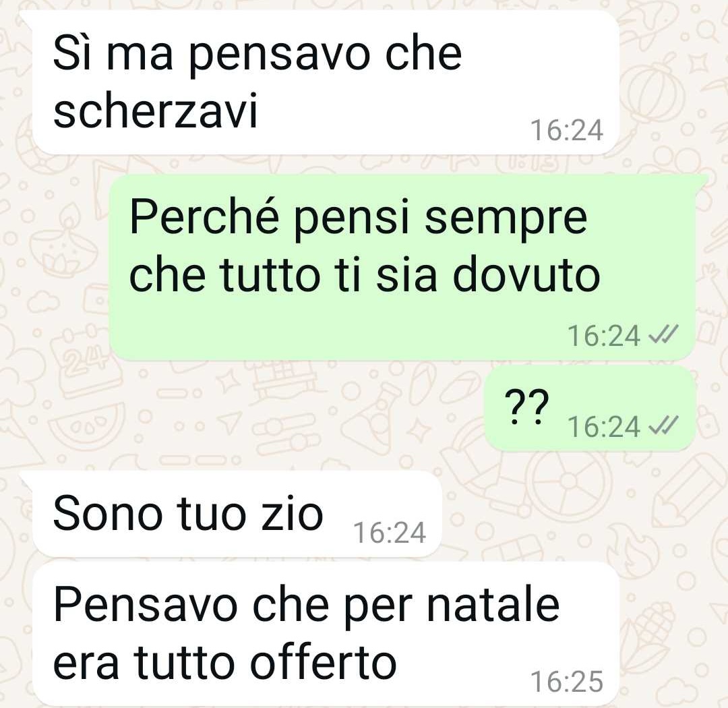This screenshot has height=708, width=728.
Task: Click the 16:24 timestamp on 'scherzavi' message
Action: (x=567, y=131)
